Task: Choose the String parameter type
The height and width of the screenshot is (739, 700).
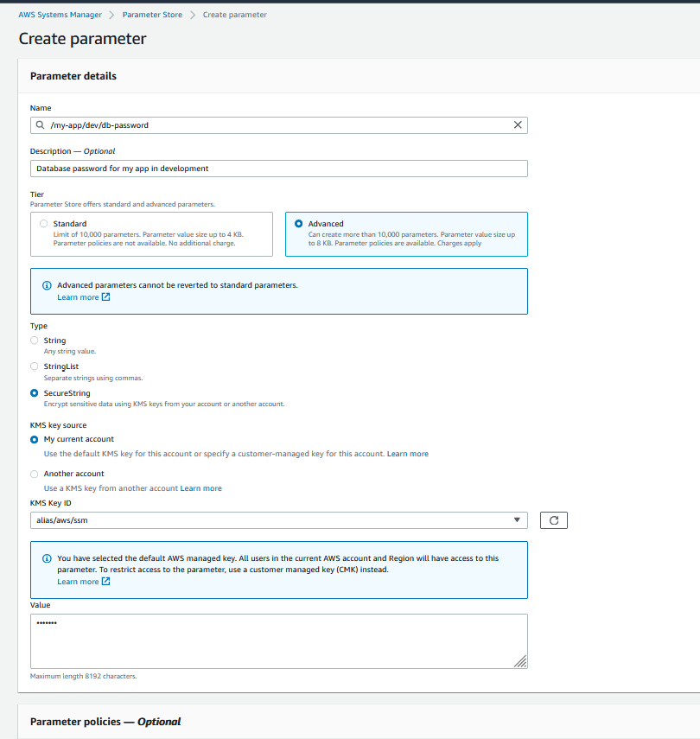Action: (35, 341)
